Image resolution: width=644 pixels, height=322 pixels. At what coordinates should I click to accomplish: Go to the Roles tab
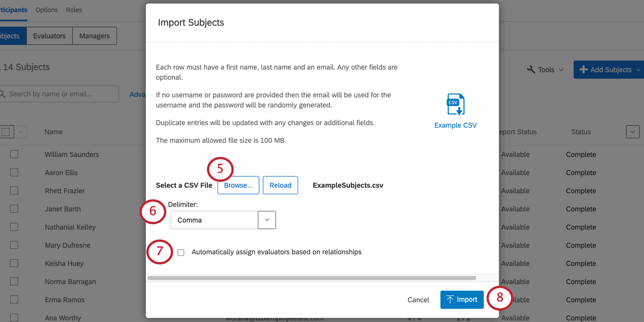tap(74, 10)
